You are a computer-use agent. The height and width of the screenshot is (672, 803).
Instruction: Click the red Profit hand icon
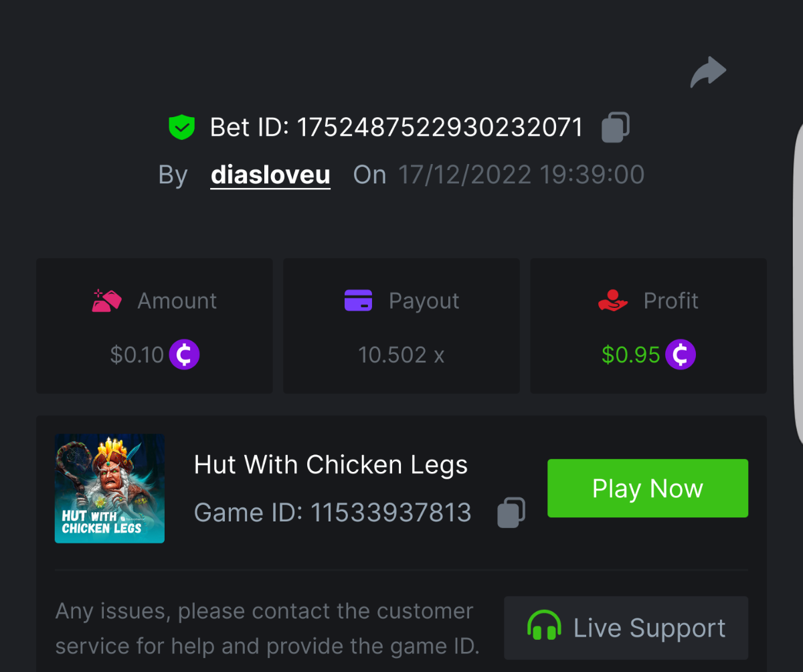[x=612, y=301]
